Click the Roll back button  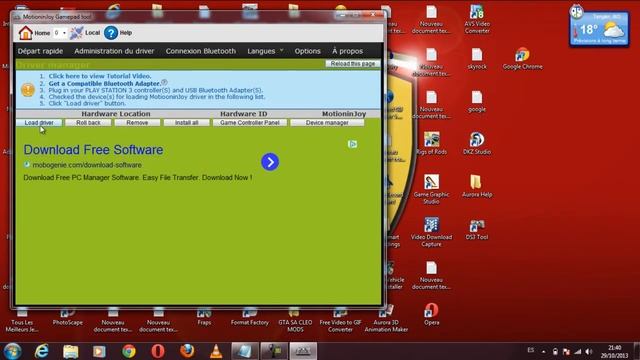[88, 122]
